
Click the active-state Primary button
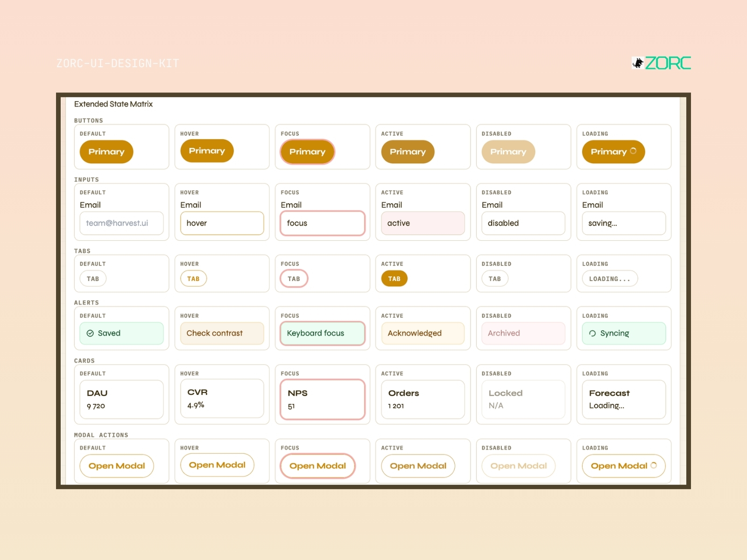pyautogui.click(x=408, y=152)
